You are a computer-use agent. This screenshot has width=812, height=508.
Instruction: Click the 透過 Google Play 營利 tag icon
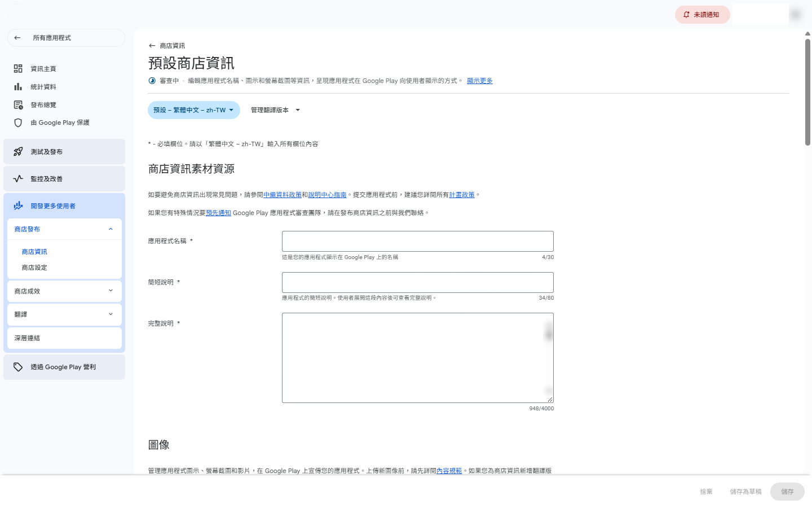(x=18, y=367)
